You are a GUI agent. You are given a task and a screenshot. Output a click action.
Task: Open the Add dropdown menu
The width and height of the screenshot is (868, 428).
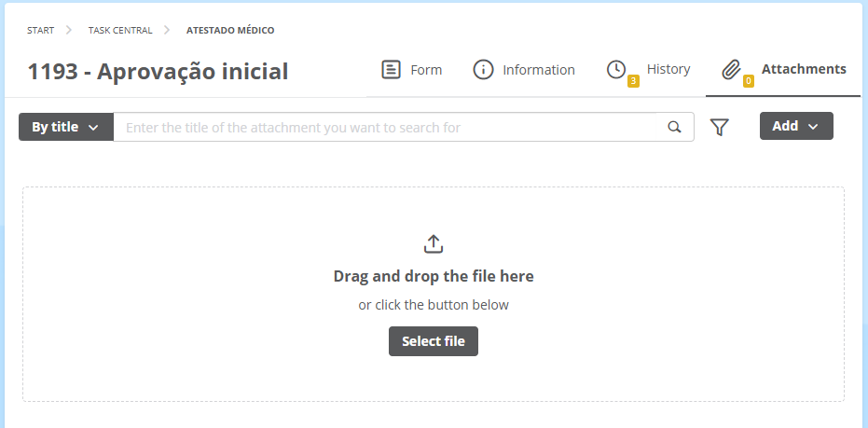(796, 126)
